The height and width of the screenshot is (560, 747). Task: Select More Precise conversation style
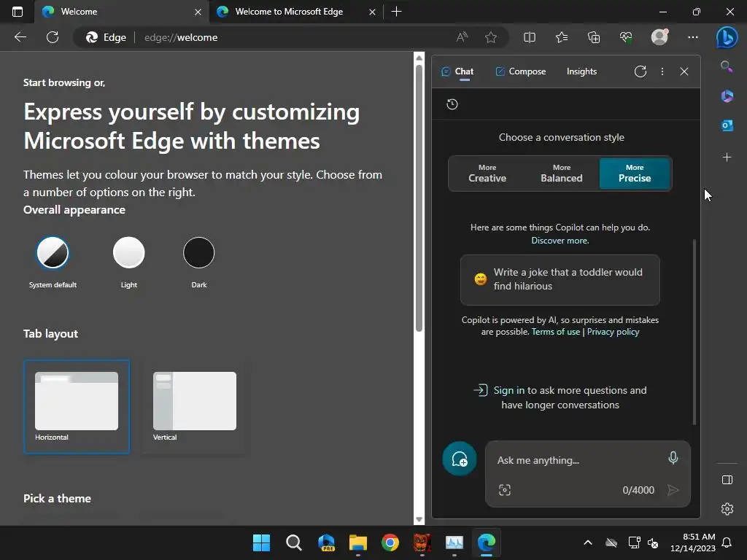tap(635, 174)
